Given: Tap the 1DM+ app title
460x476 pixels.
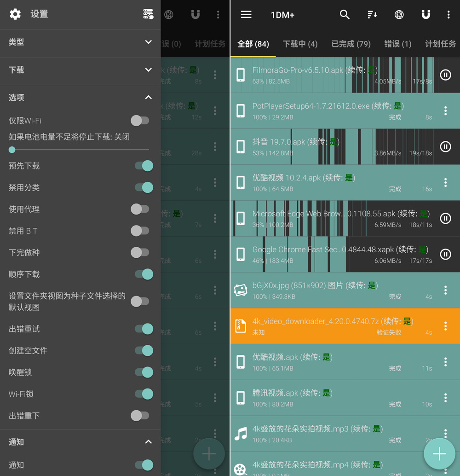Looking at the screenshot, I should point(282,15).
